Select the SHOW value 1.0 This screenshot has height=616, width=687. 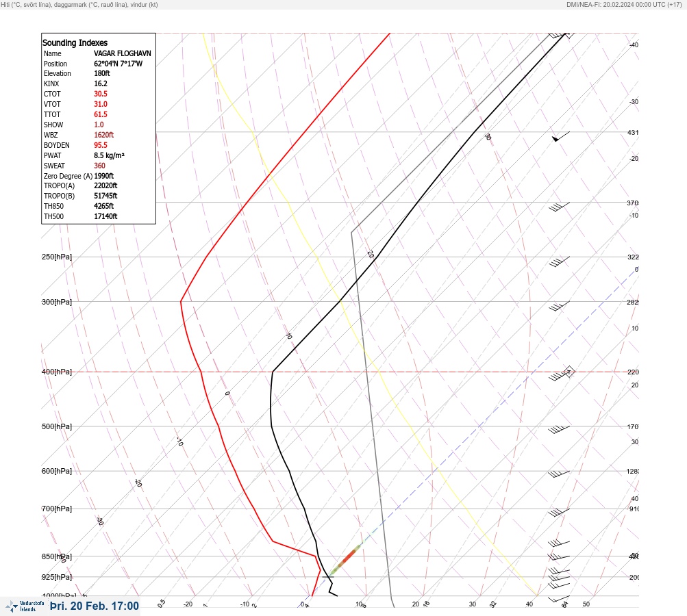point(99,125)
